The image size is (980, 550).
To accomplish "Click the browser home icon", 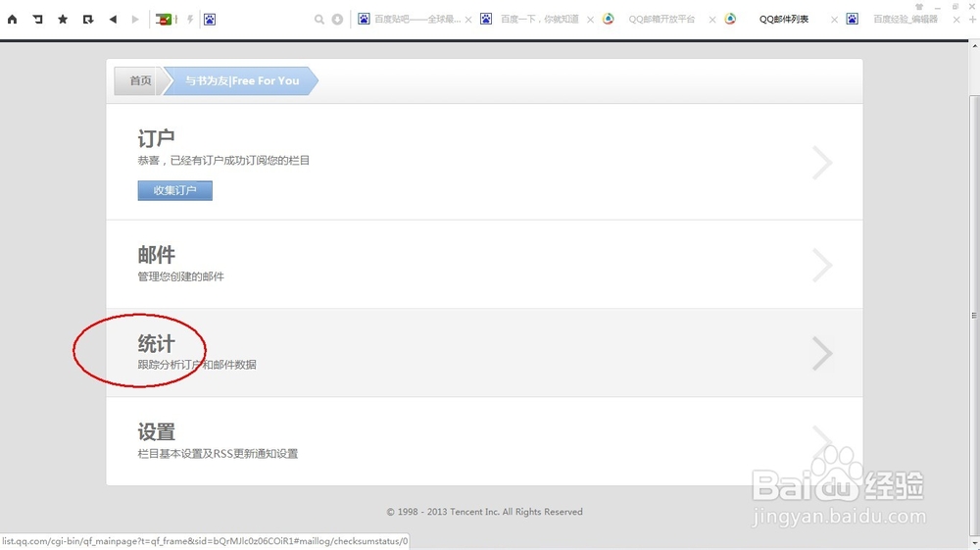I will pyautogui.click(x=12, y=19).
